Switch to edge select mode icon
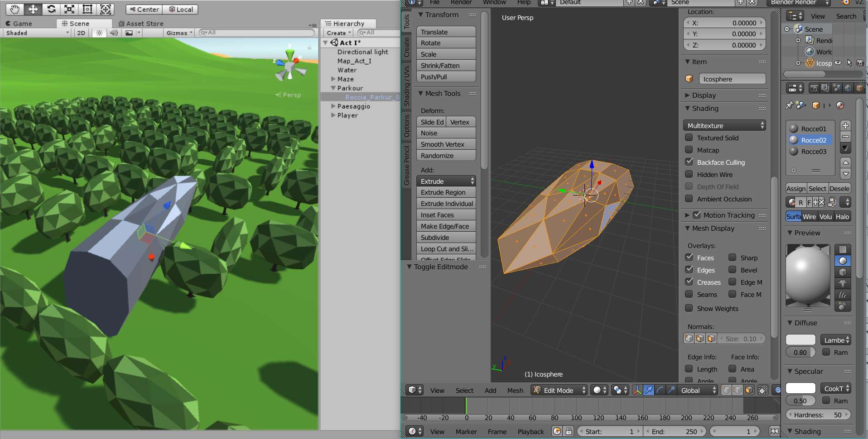The width and height of the screenshot is (868, 439). click(738, 390)
